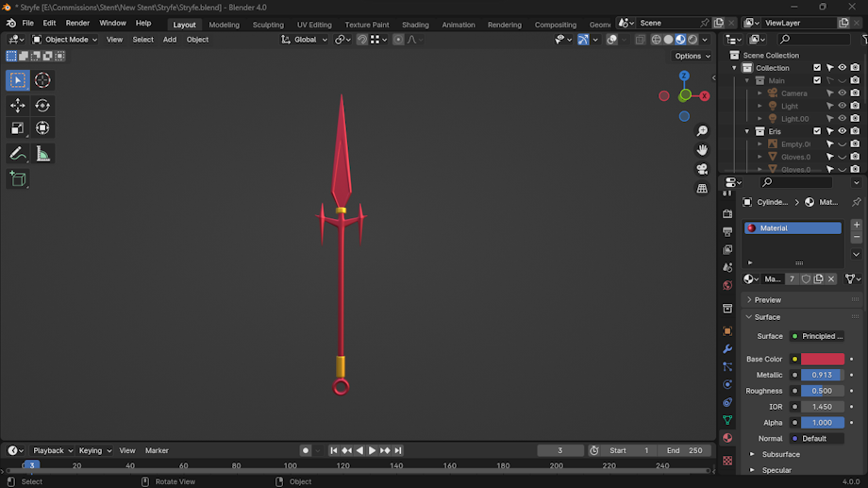868x488 pixels.
Task: Toggle X-ray mode in header
Action: click(640, 40)
